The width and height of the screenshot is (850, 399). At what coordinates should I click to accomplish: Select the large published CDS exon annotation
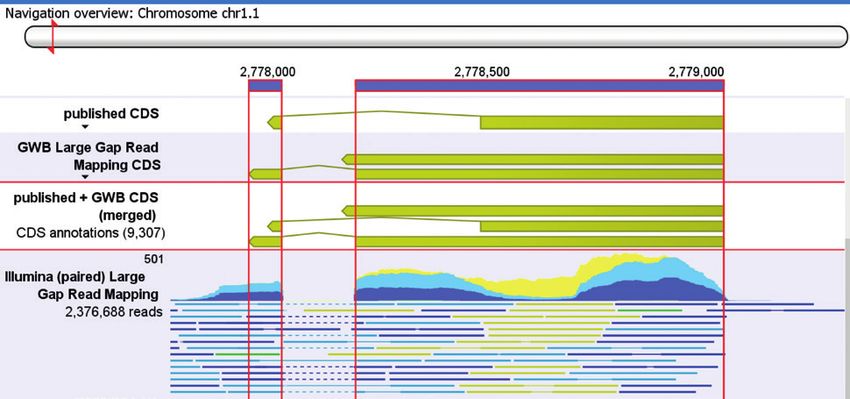tap(602, 123)
